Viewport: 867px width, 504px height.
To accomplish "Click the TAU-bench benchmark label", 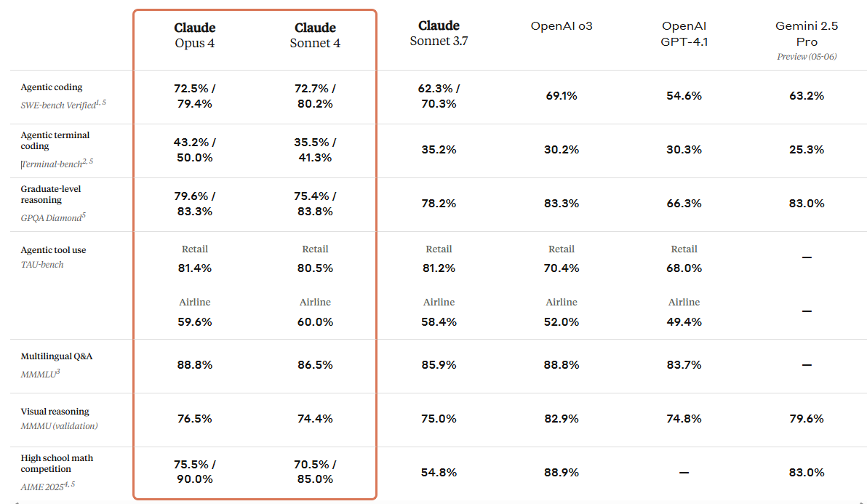I will (42, 265).
